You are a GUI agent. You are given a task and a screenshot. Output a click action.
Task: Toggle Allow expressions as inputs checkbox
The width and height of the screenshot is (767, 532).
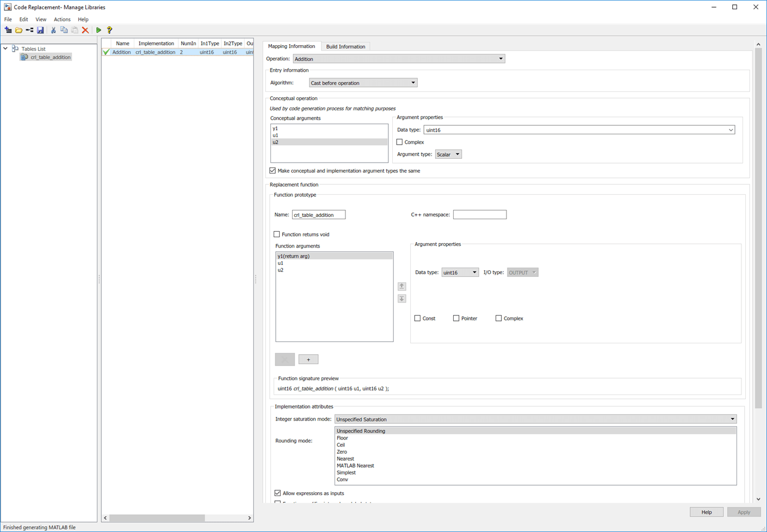click(278, 493)
